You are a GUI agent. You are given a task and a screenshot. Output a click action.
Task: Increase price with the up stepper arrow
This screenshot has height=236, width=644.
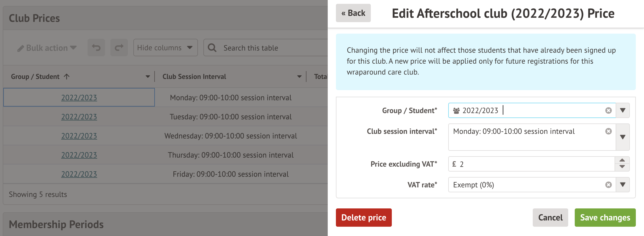[622, 160]
